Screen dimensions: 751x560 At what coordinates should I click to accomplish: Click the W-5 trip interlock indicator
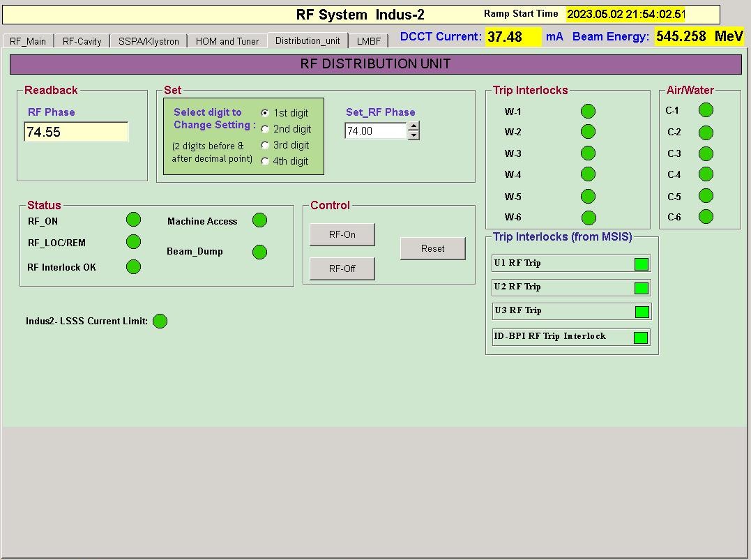[x=588, y=196]
